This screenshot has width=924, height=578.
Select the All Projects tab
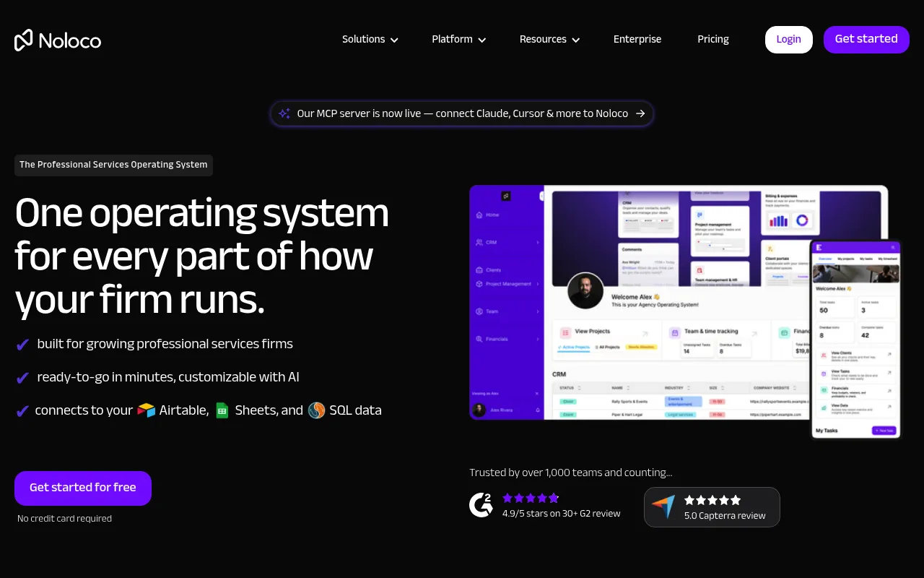[x=607, y=348]
